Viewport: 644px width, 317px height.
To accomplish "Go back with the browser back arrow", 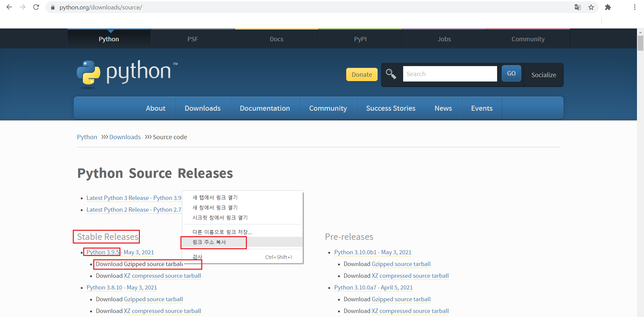I will point(9,7).
